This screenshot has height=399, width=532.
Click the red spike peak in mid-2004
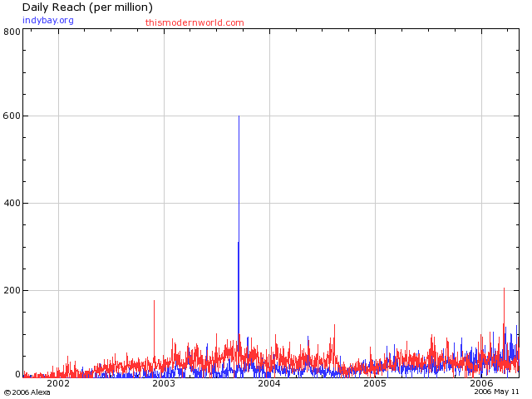[x=334, y=325]
